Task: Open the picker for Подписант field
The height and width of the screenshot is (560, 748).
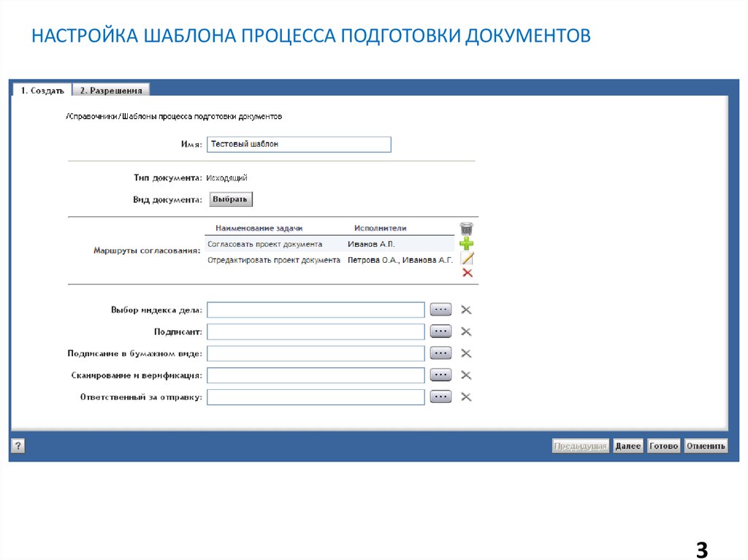Action: 440,331
